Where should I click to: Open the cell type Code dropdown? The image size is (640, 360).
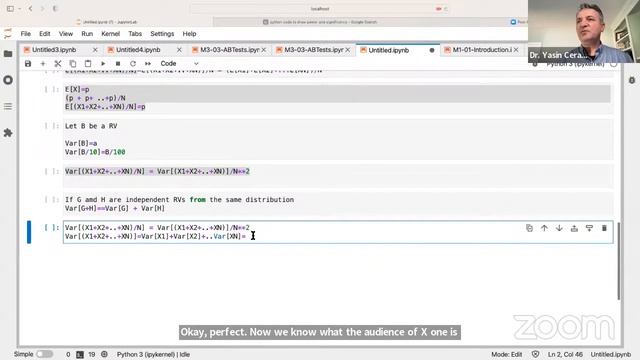coord(179,64)
